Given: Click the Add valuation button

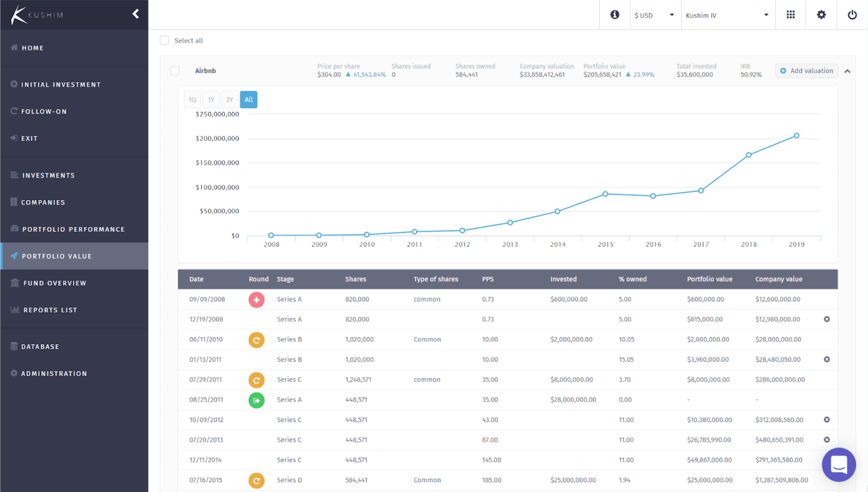Looking at the screenshot, I should [807, 71].
